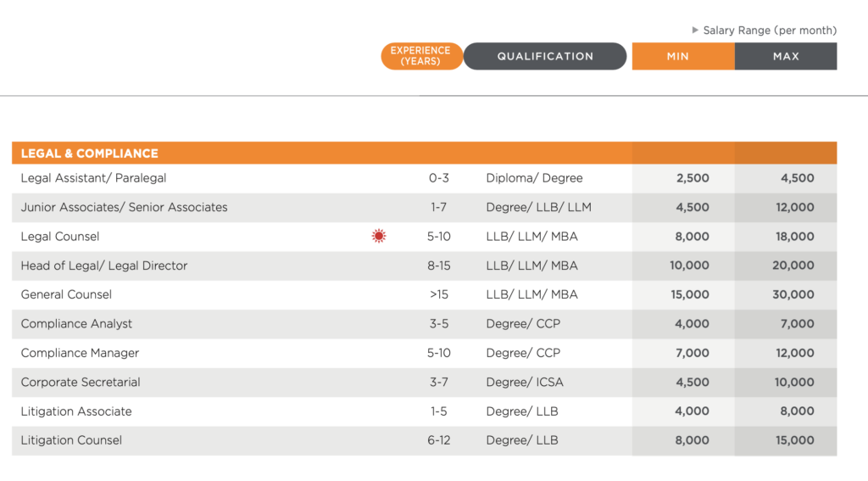Select the Corporate Secretarial job title
Screen dimensions: 868x481
pyautogui.click(x=81, y=382)
